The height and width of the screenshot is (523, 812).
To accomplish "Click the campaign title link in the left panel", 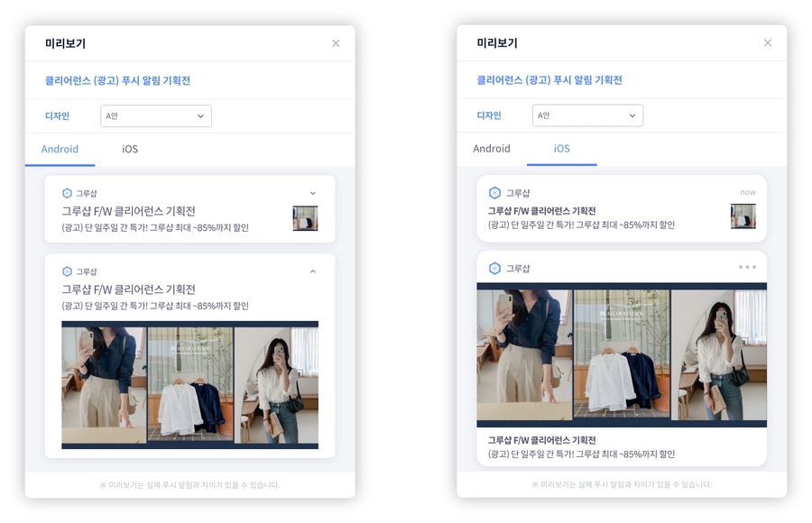I will [117, 80].
